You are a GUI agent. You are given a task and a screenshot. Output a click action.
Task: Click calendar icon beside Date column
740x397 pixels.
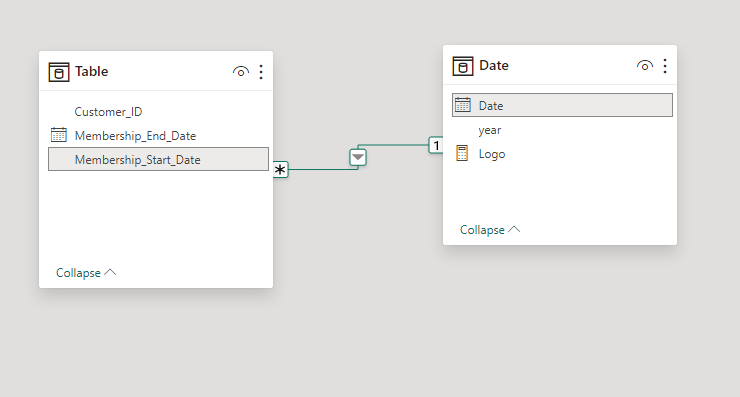(462, 105)
